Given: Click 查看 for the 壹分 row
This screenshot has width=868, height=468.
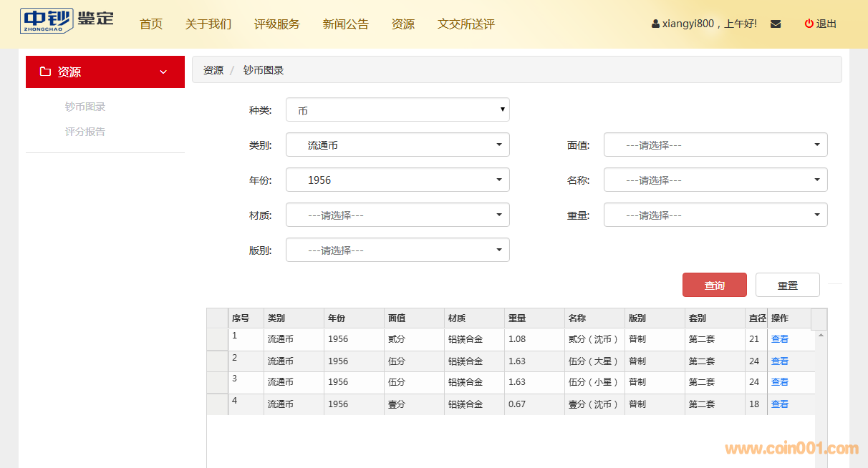Looking at the screenshot, I should coord(779,404).
